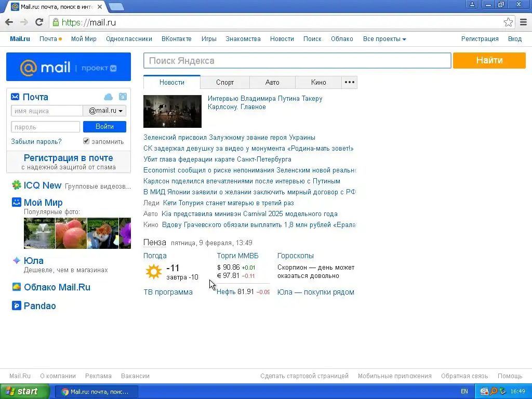Image resolution: width=532 pixels, height=399 pixels.
Task: Click the Облако Mail.Ru cloud icon
Action: coord(16,287)
